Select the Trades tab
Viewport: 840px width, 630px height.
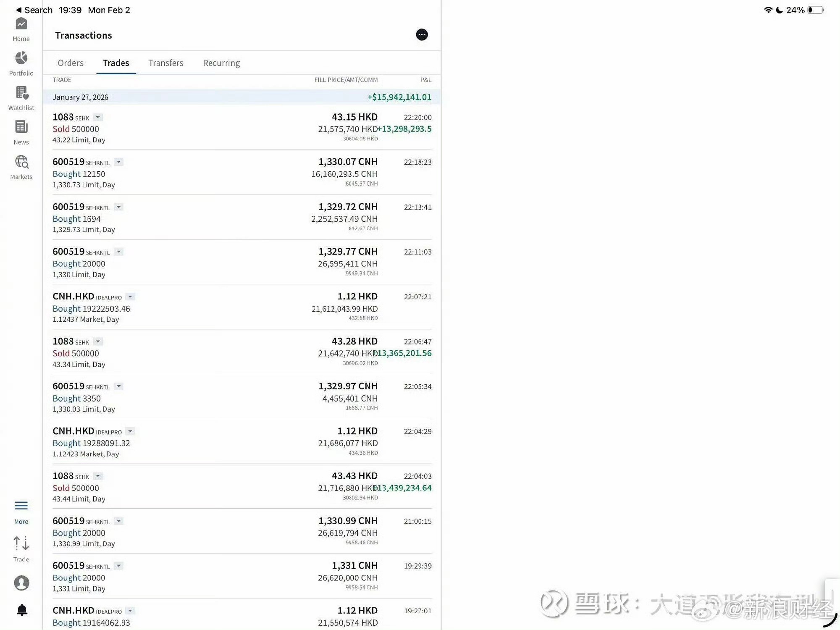[116, 63]
